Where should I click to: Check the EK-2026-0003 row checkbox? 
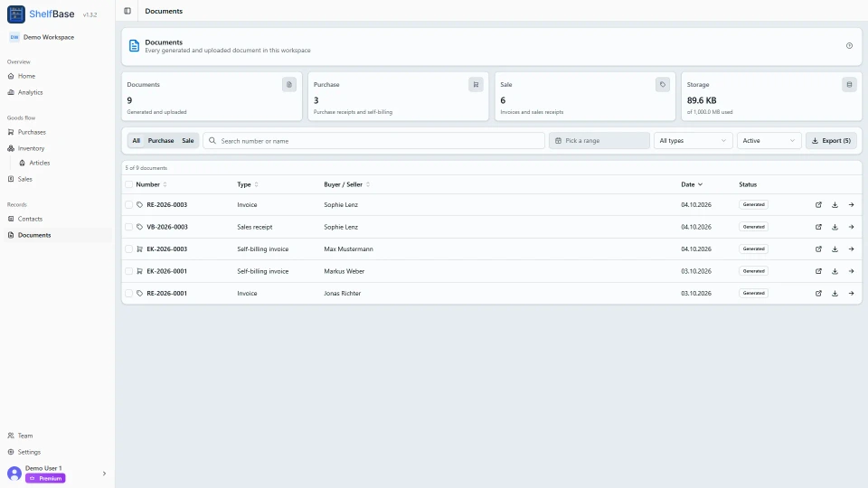coord(129,249)
